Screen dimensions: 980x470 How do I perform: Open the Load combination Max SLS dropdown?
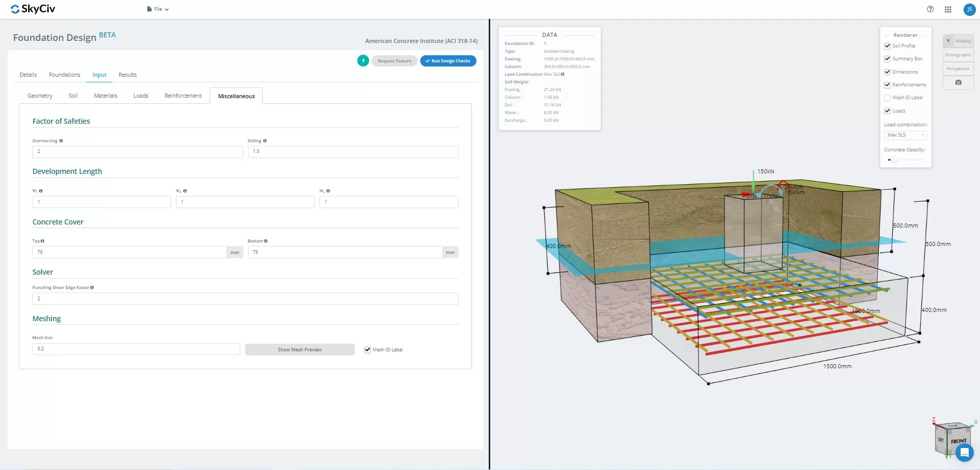[x=905, y=135]
